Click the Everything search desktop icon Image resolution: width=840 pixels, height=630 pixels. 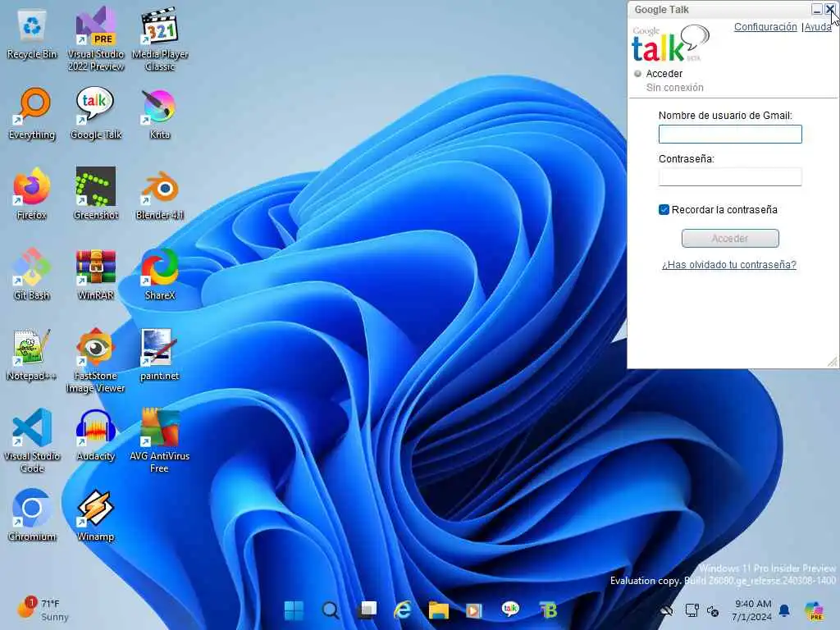click(32, 115)
